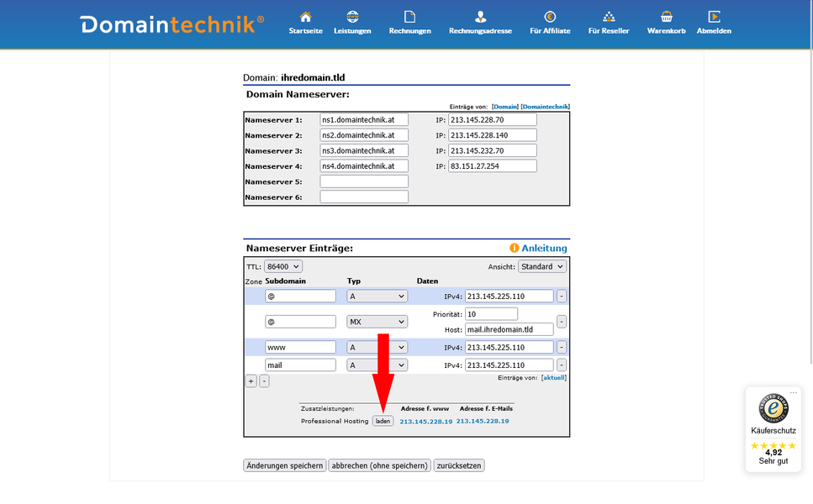
Task: Open the Warenkorb shopping basket icon
Action: click(665, 15)
